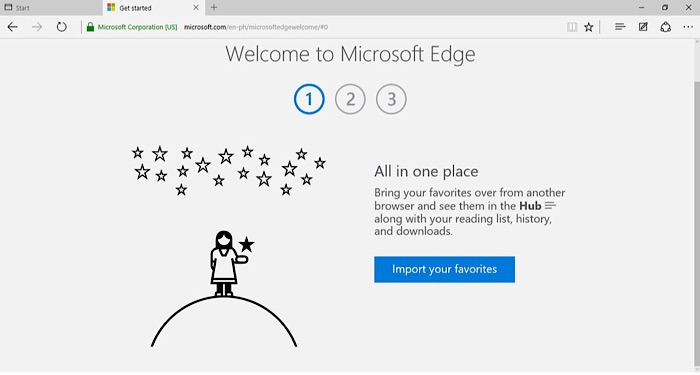
Task: Open a new tab with the plus button
Action: click(x=214, y=8)
